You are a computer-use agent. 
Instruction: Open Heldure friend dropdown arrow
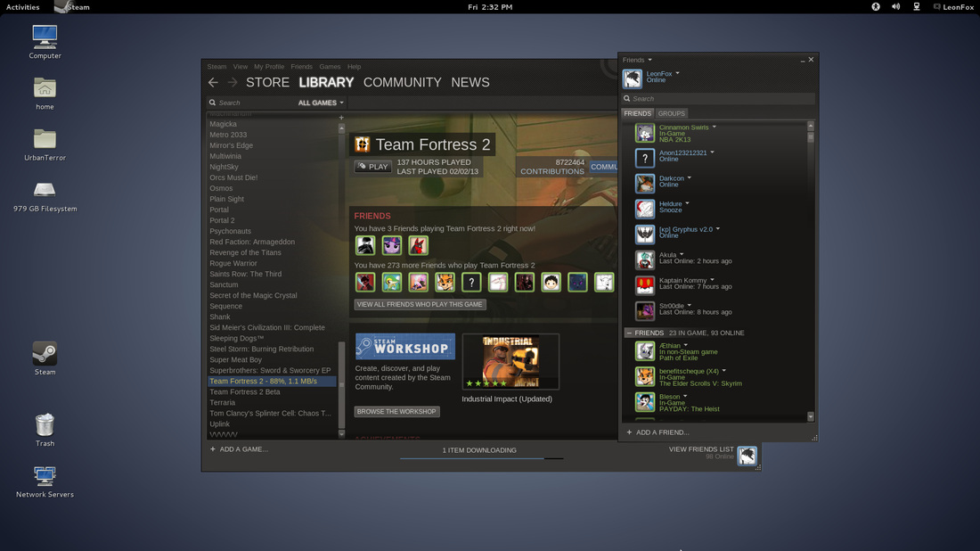coord(688,203)
